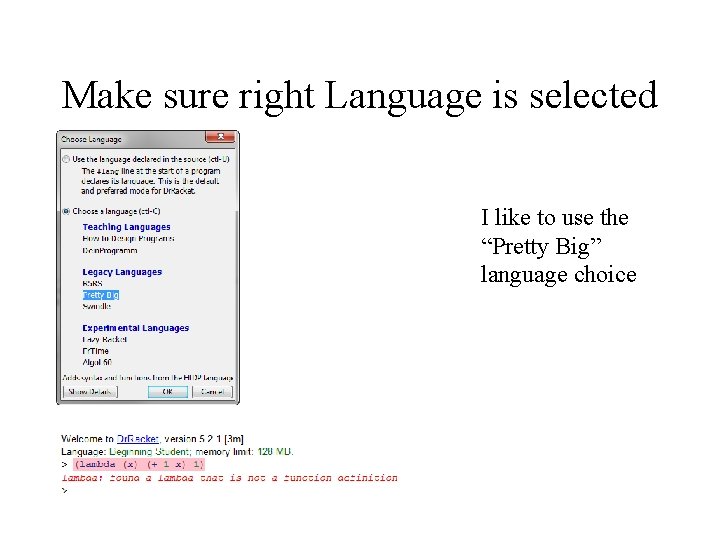Confirm language choice with OK button
This screenshot has height=540, width=720.
pos(168,392)
